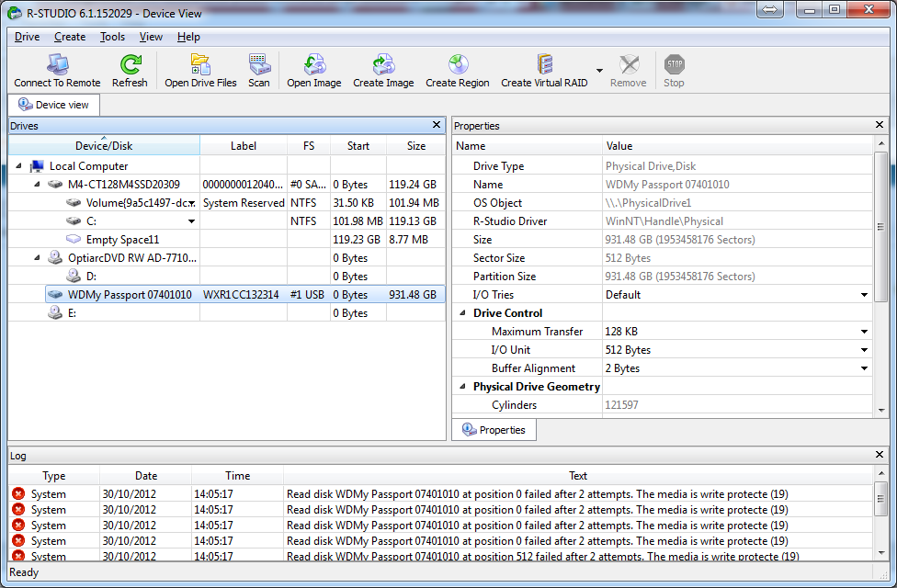Click the Log panel scrollbar up arrow
Viewport: 897px width, 588px height.
click(881, 474)
